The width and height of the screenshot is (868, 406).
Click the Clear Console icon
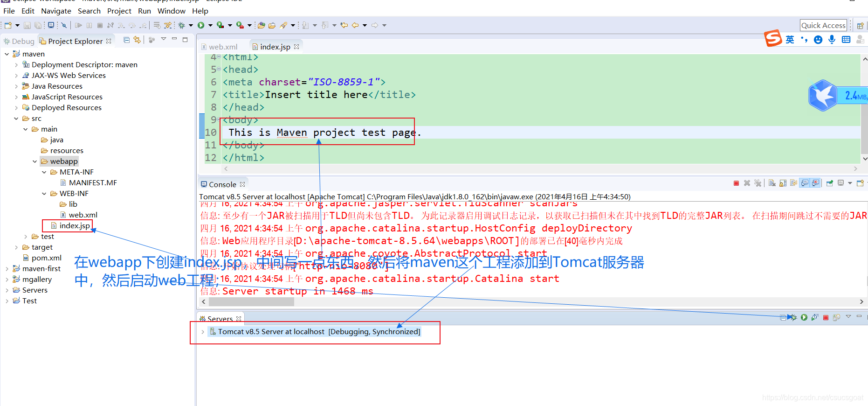(x=772, y=183)
